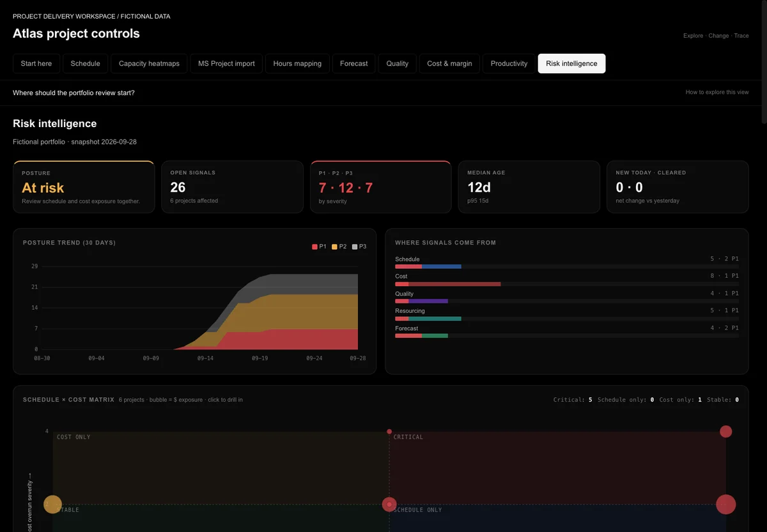Click the Stable: 0 count label
The height and width of the screenshot is (532, 767).
pyautogui.click(x=723, y=400)
